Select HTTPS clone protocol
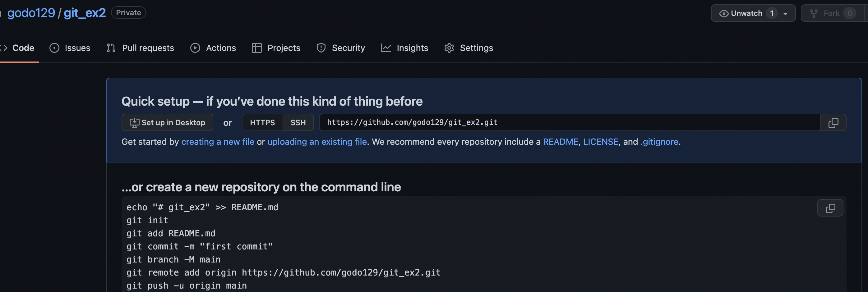 click(262, 122)
